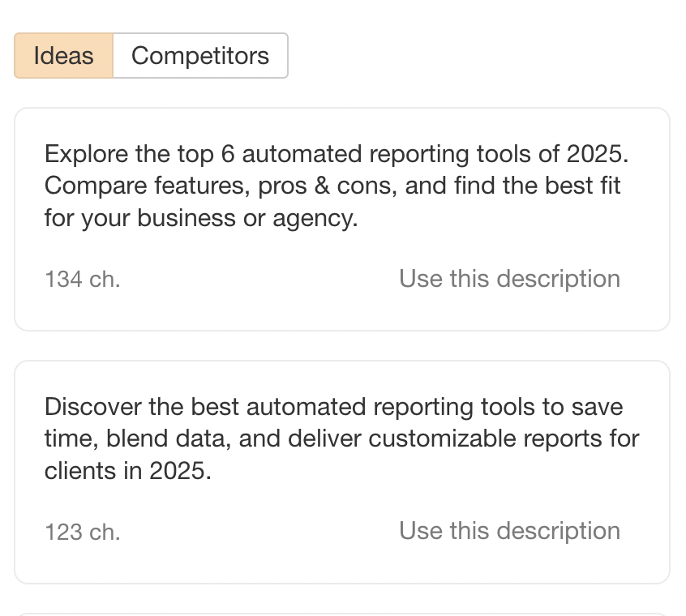Click the "123 ch." character count
This screenshot has height=616, width=686.
pyautogui.click(x=82, y=532)
